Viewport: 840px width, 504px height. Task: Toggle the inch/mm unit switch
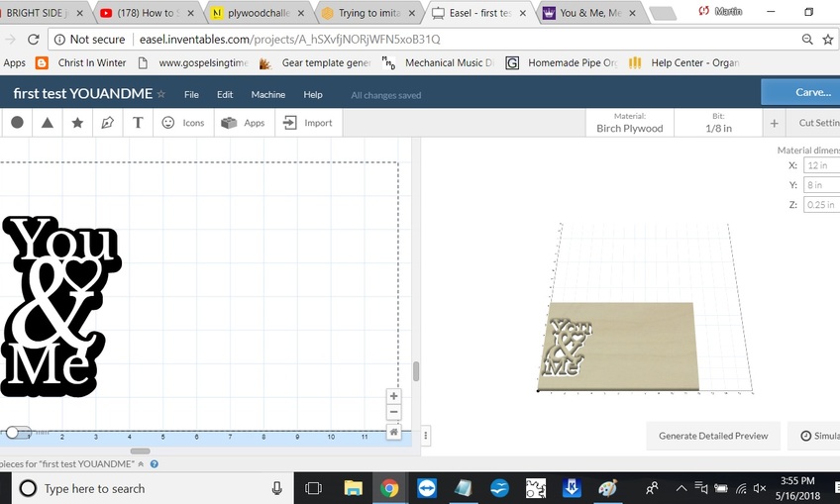17,433
